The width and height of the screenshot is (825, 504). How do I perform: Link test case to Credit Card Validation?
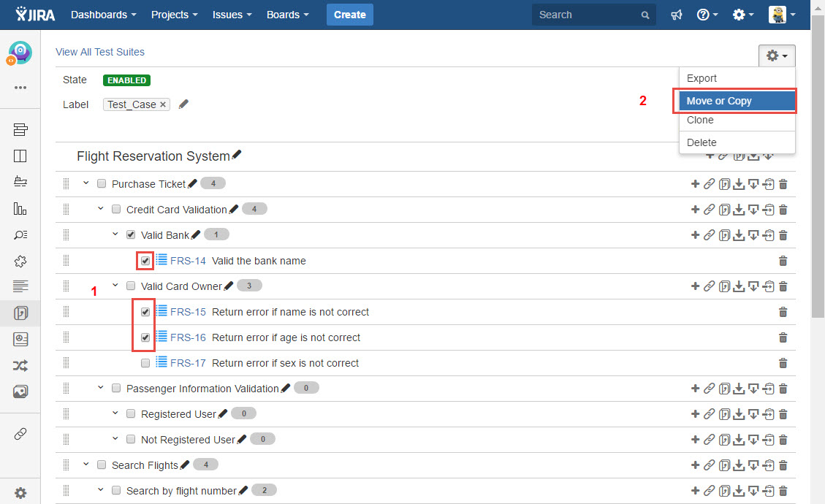tap(710, 210)
